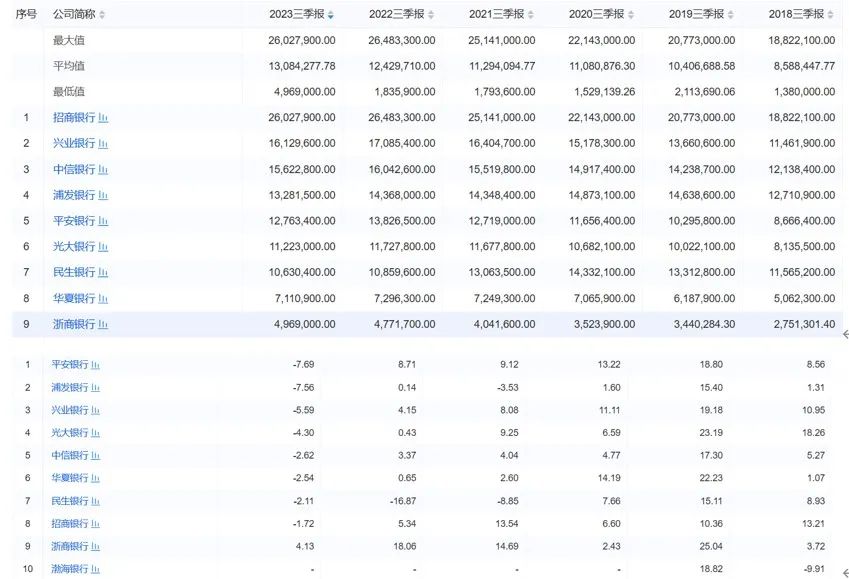Open 民生银行 link in top table
This screenshot has width=849, height=579.
(74, 272)
